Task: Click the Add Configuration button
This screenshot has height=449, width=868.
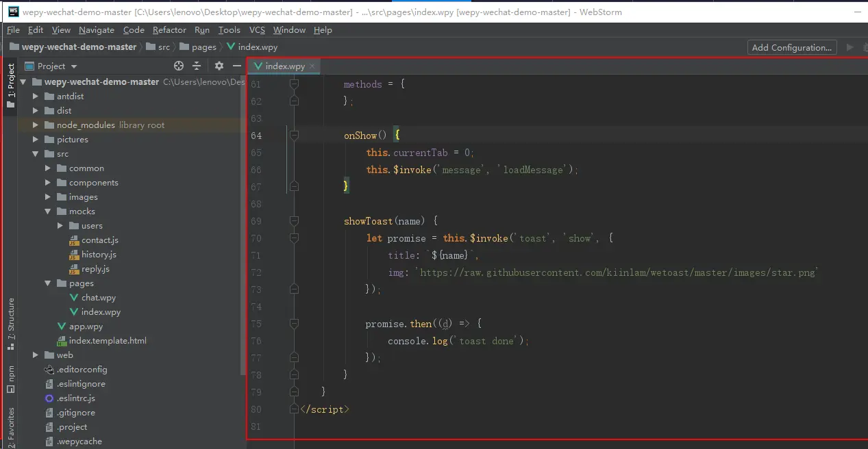Action: 792,47
